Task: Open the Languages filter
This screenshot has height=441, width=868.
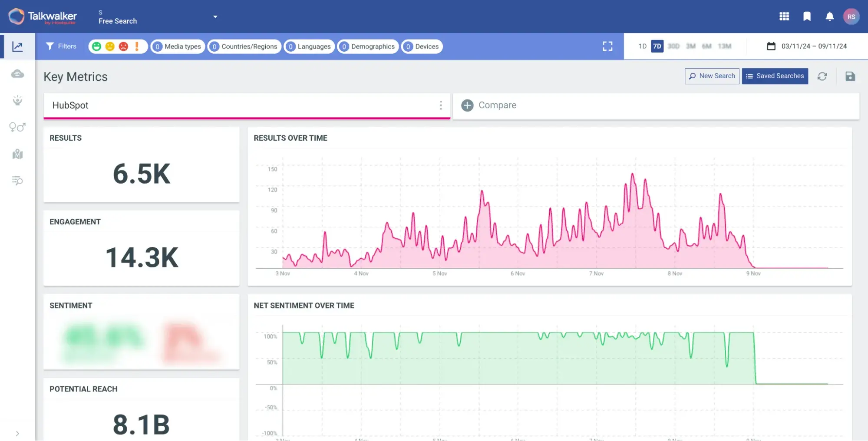Action: [309, 46]
